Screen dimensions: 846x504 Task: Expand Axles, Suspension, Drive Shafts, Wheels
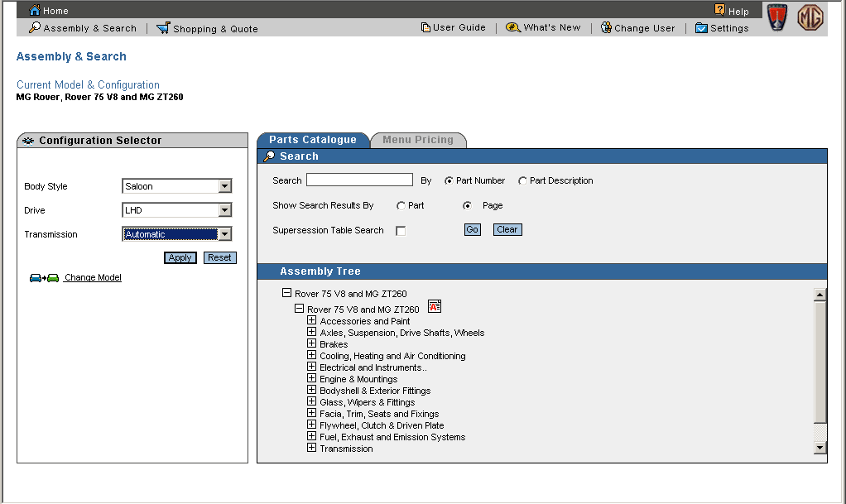click(x=311, y=332)
